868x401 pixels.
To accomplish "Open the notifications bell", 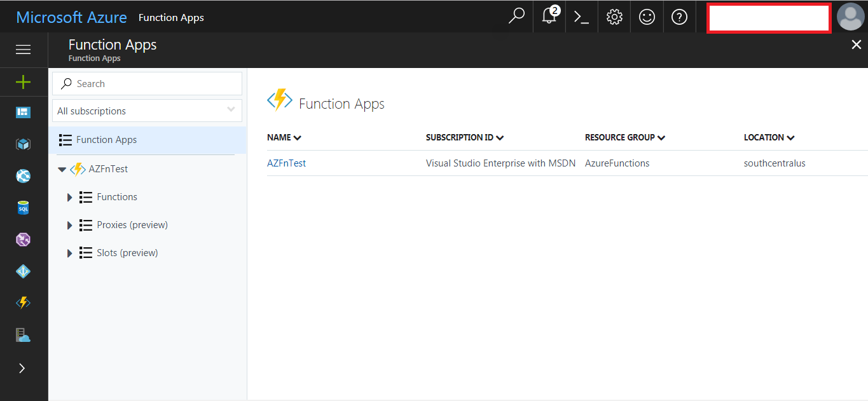I will (x=549, y=17).
